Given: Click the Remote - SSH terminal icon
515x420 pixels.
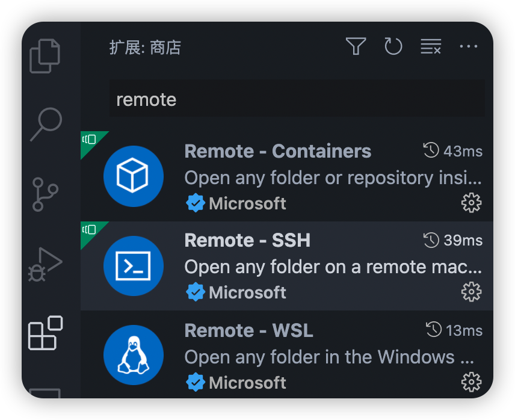Looking at the screenshot, I should (x=133, y=265).
